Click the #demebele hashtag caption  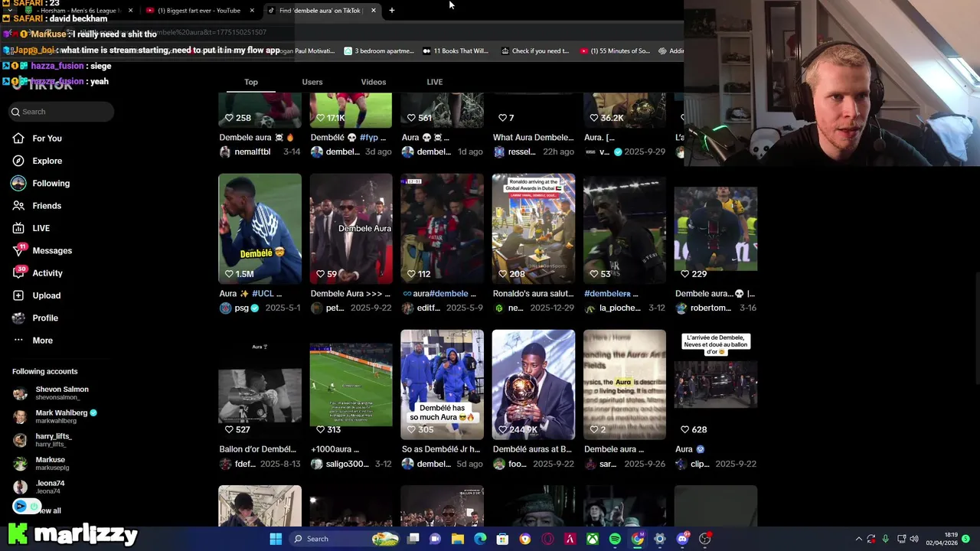607,294
